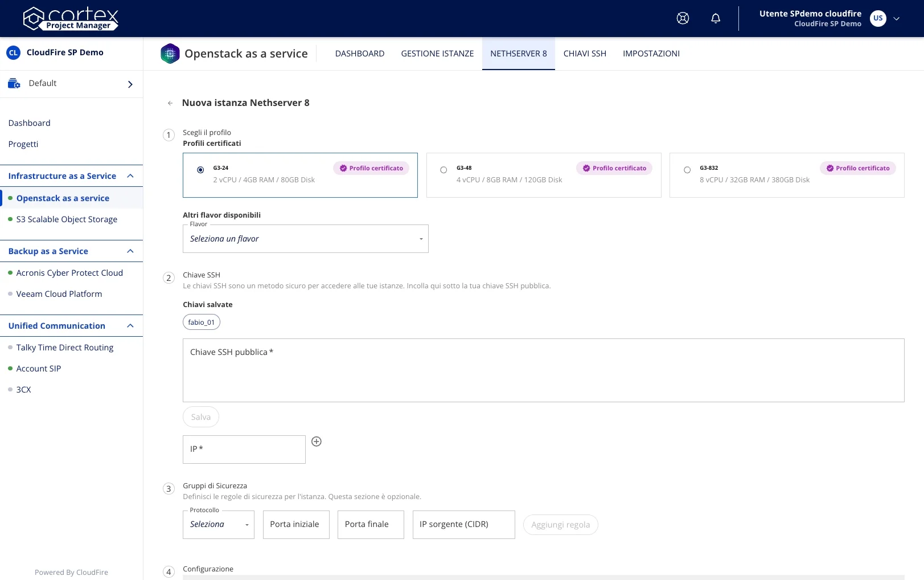Click the Salva button
Image resolution: width=924 pixels, height=580 pixels.
coord(200,416)
